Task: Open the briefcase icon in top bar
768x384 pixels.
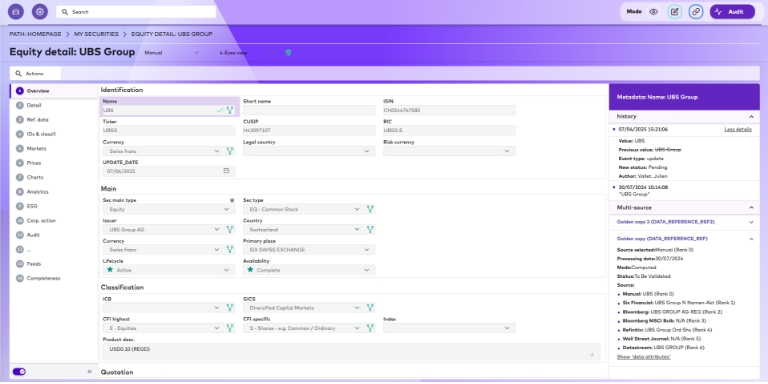Action: point(16,12)
